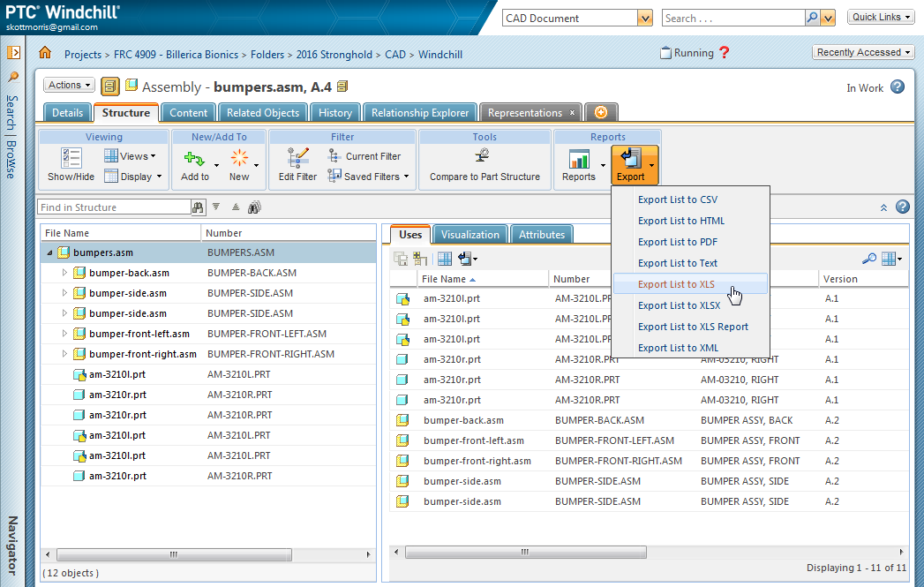Switch to the Details tab
The image size is (924, 587).
click(68, 113)
